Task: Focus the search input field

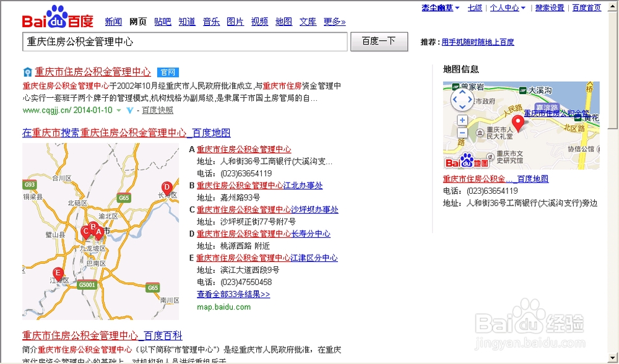Action: pyautogui.click(x=184, y=41)
